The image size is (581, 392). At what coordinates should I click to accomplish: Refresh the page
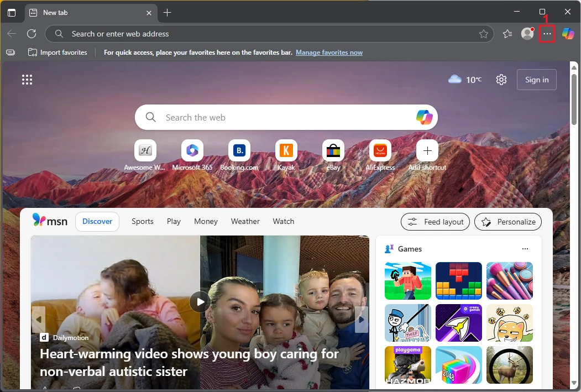pos(32,34)
